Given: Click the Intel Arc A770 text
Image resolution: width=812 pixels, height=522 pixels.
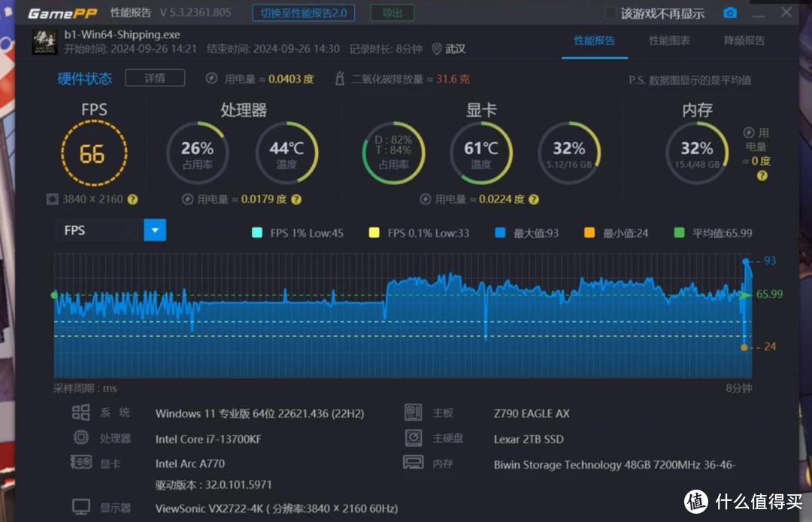Looking at the screenshot, I should pyautogui.click(x=190, y=463).
